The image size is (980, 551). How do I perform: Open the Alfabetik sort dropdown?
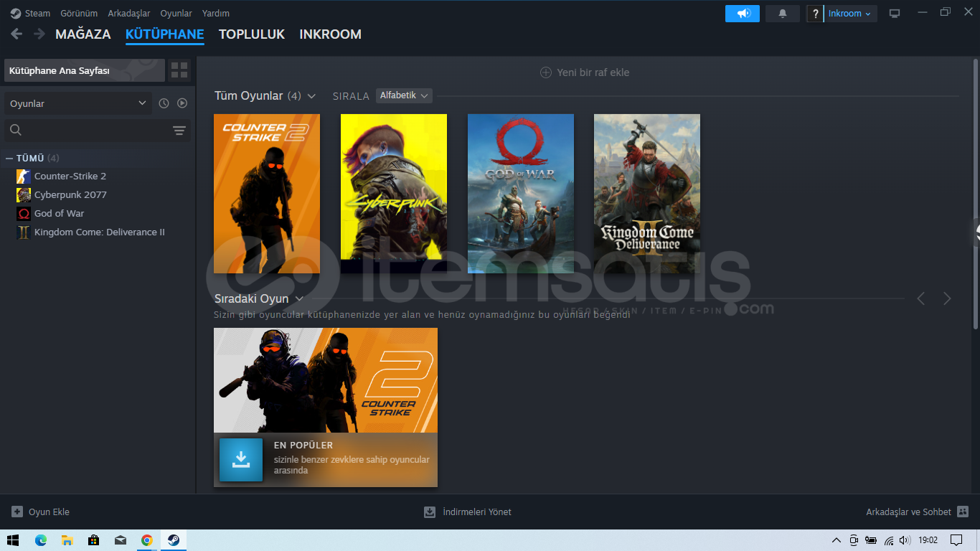[x=404, y=95]
